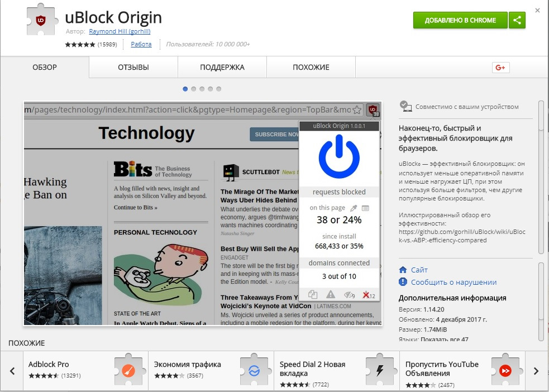This screenshot has width=549, height=392.
Task: Open the Adblock Pro extension card
Action: tap(85, 371)
